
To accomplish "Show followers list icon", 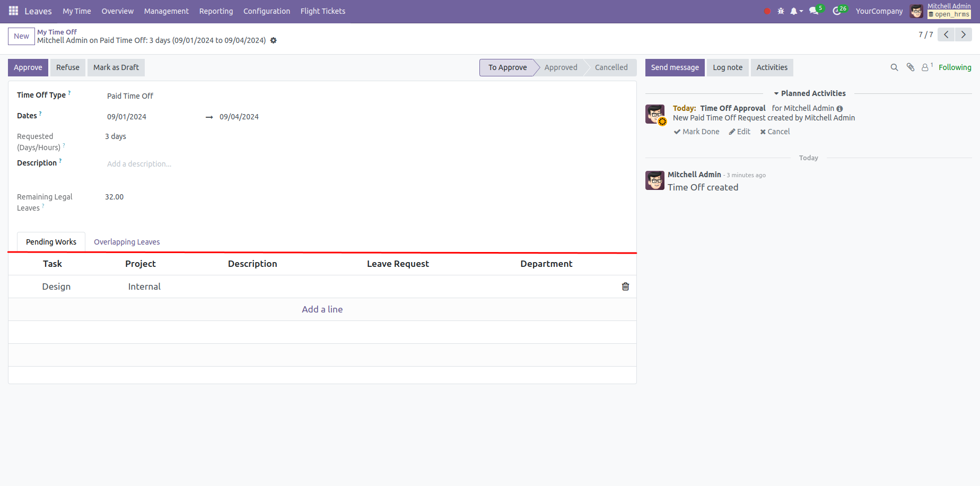I will point(925,67).
